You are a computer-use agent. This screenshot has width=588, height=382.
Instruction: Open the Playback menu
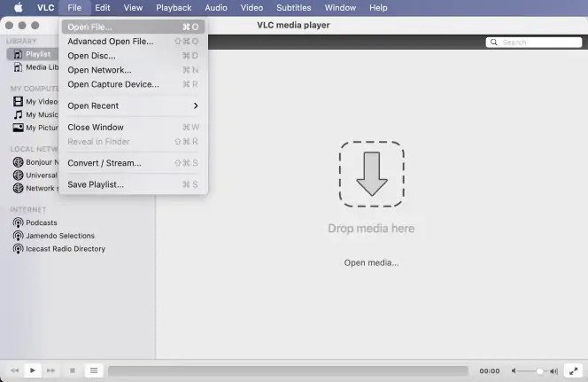tap(174, 7)
